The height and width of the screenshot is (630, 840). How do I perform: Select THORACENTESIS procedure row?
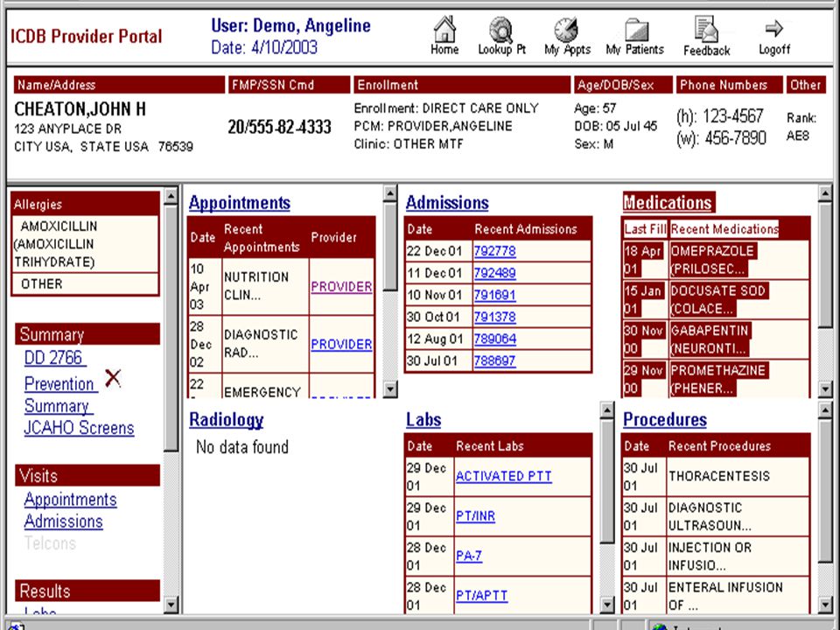click(x=716, y=476)
